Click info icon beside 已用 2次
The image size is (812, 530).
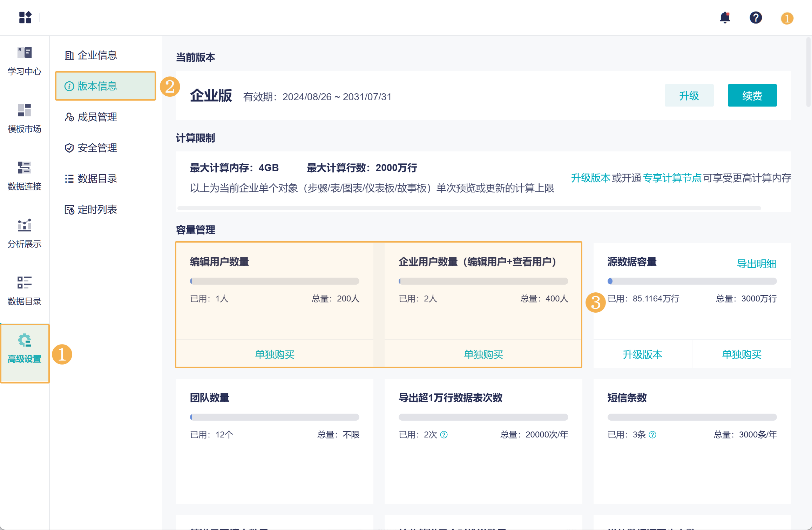click(x=444, y=435)
